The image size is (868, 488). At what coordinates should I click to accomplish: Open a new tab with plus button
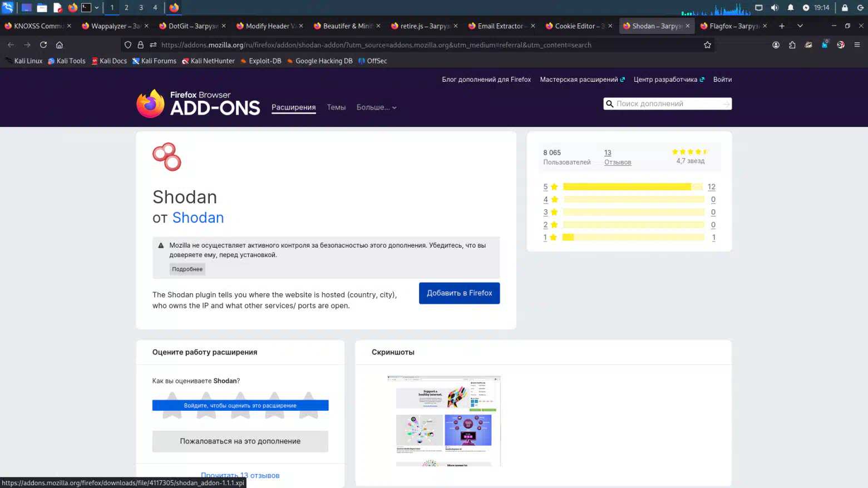[x=782, y=26]
